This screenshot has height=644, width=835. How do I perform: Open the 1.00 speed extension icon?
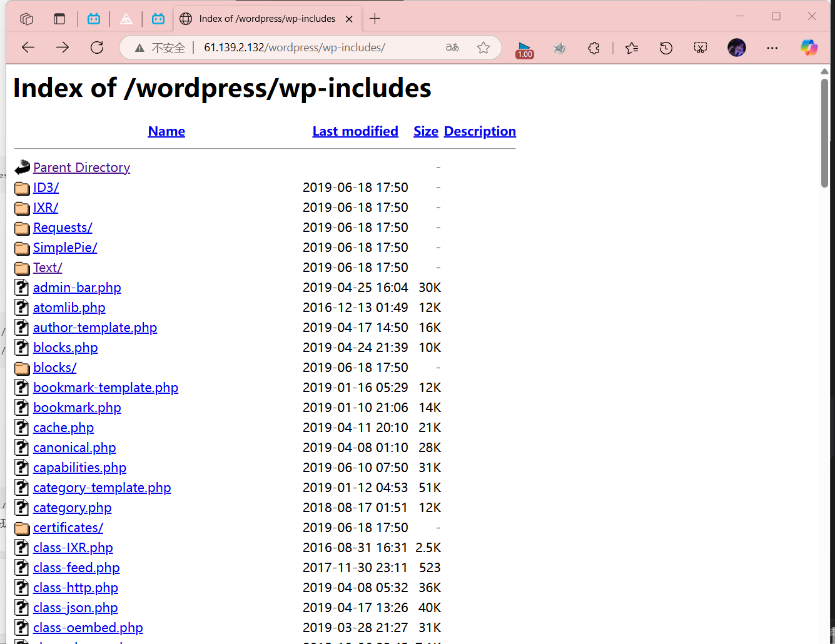[525, 49]
